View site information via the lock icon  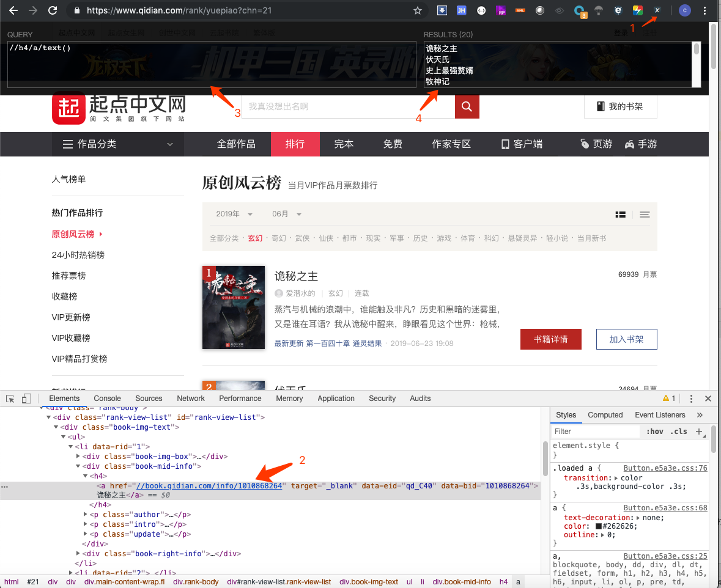[x=77, y=10]
